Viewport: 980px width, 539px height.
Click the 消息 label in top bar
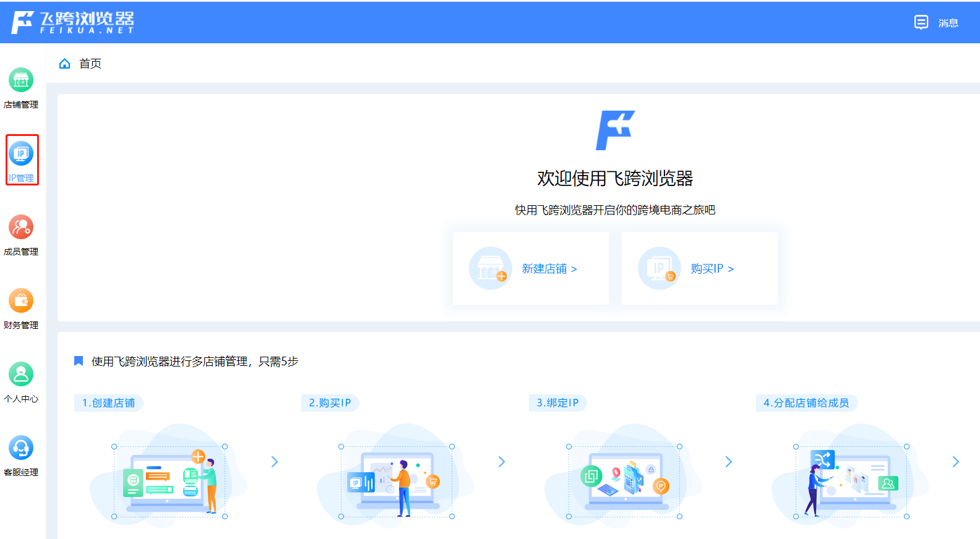pos(948,23)
